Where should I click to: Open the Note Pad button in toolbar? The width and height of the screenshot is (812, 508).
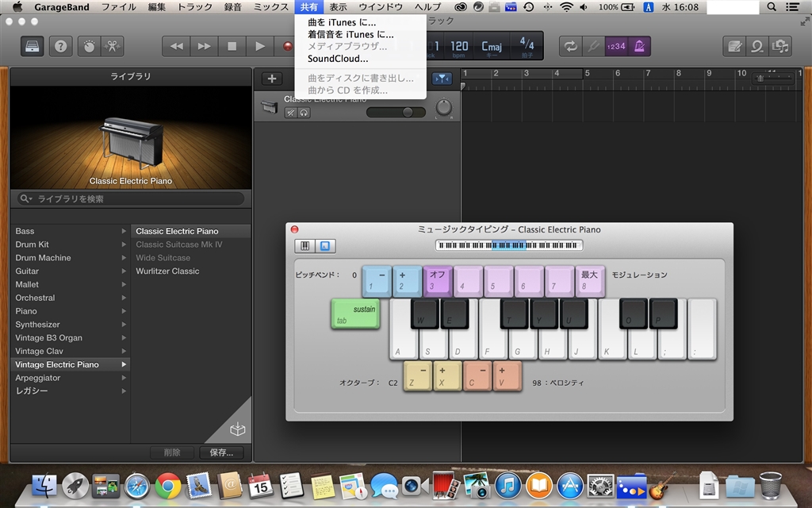735,46
